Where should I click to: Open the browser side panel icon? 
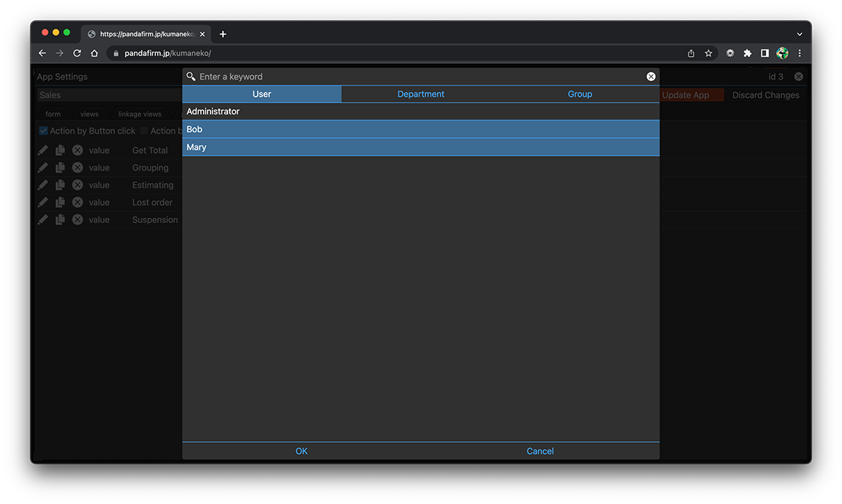pyautogui.click(x=764, y=53)
